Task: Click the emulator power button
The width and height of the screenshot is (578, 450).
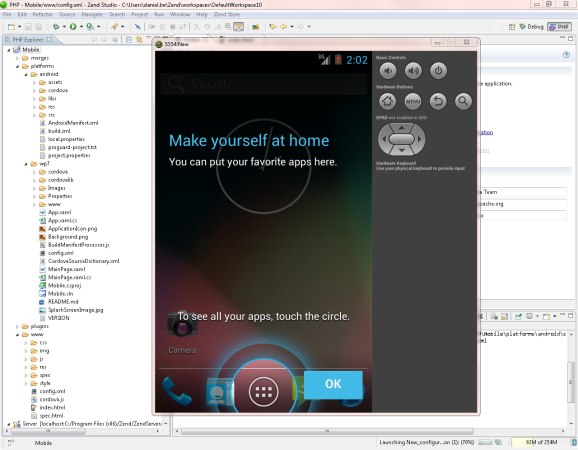Action: 438,71
